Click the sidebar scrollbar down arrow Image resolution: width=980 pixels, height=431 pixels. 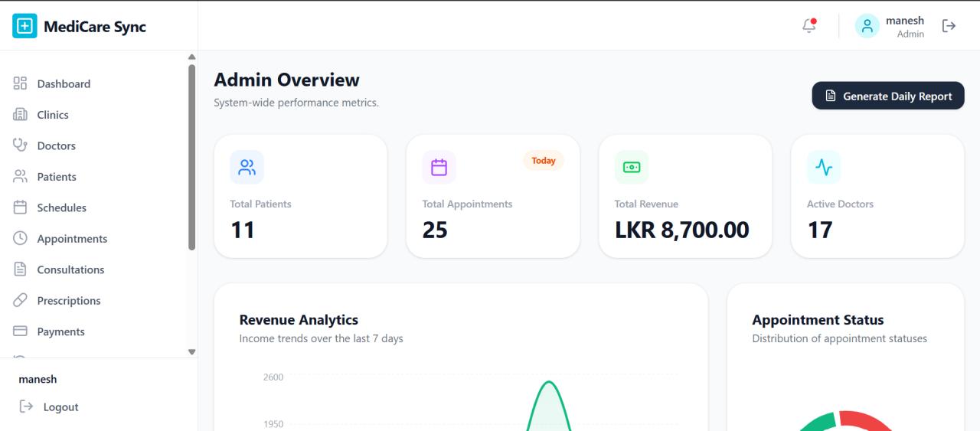click(x=191, y=351)
